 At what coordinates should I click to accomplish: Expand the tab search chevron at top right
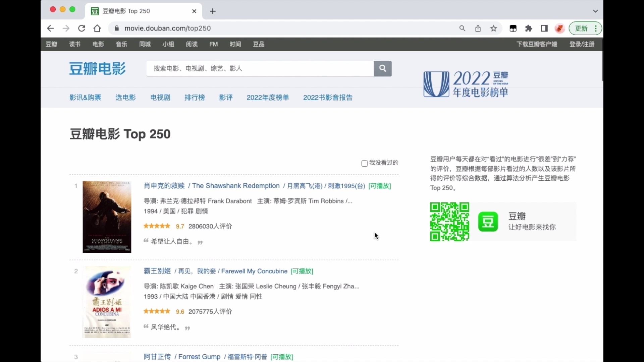[x=595, y=11]
